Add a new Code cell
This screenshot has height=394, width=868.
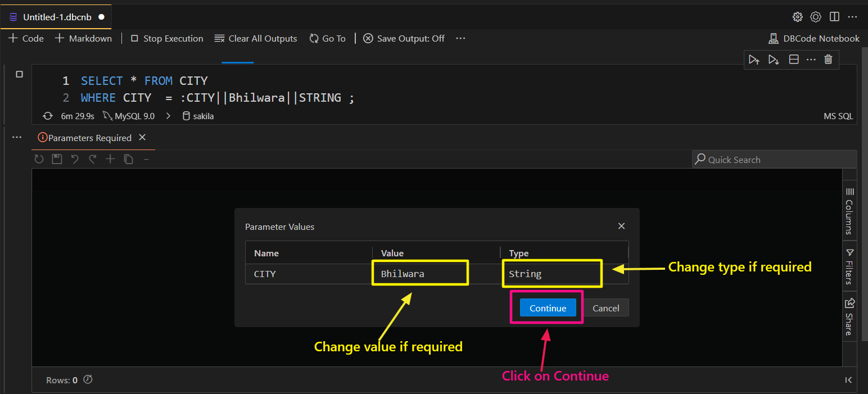(26, 38)
